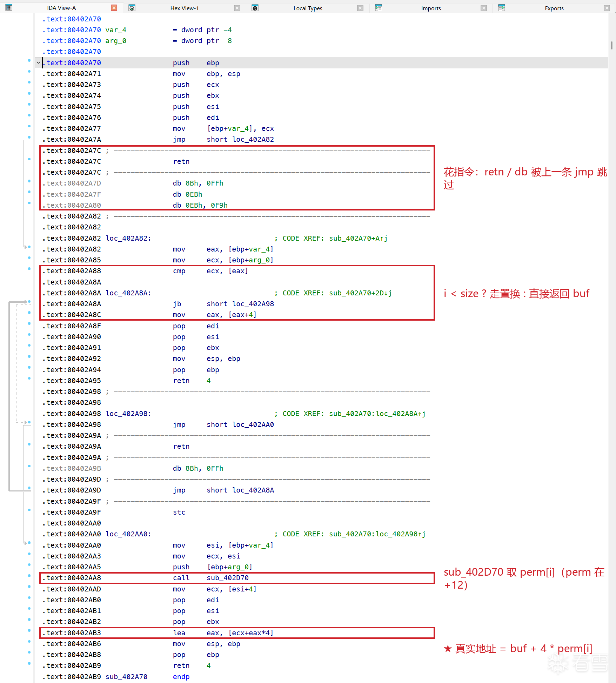Toggle breakpoint dot at address 00402AA8
This screenshot has width=616, height=683.
click(29, 576)
